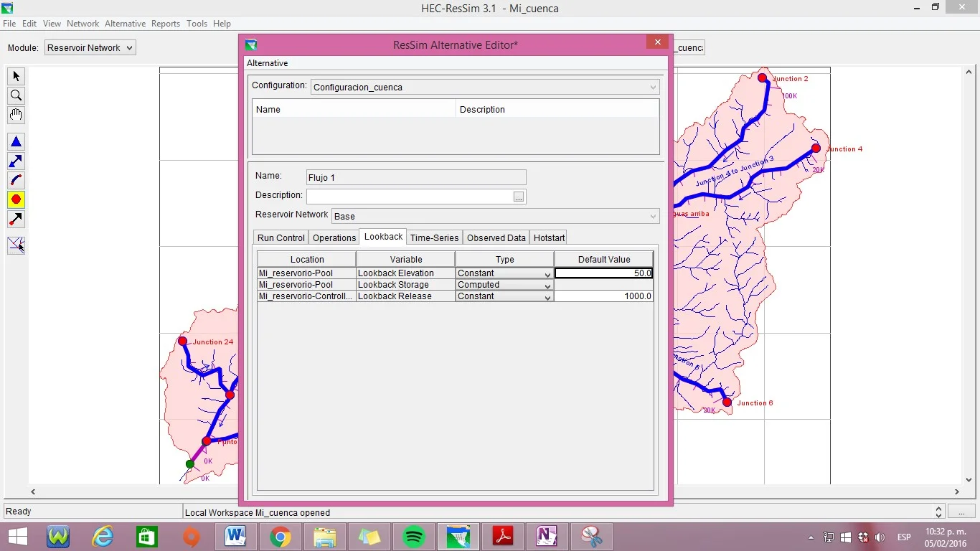This screenshot has width=980, height=551.
Task: Open the Edit menu
Action: pos(29,24)
